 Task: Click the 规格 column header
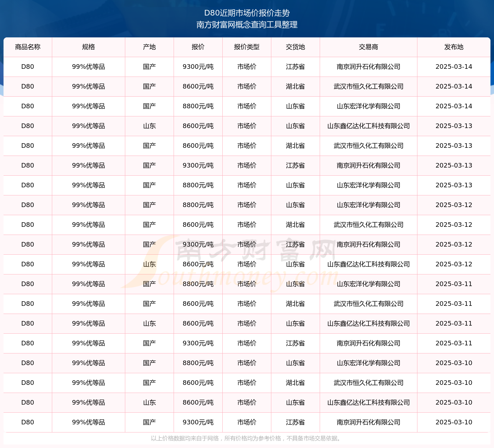tap(89, 47)
